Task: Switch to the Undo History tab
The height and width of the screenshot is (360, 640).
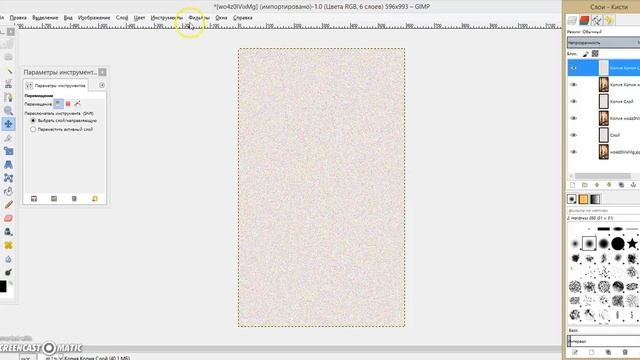Action: 609,20
